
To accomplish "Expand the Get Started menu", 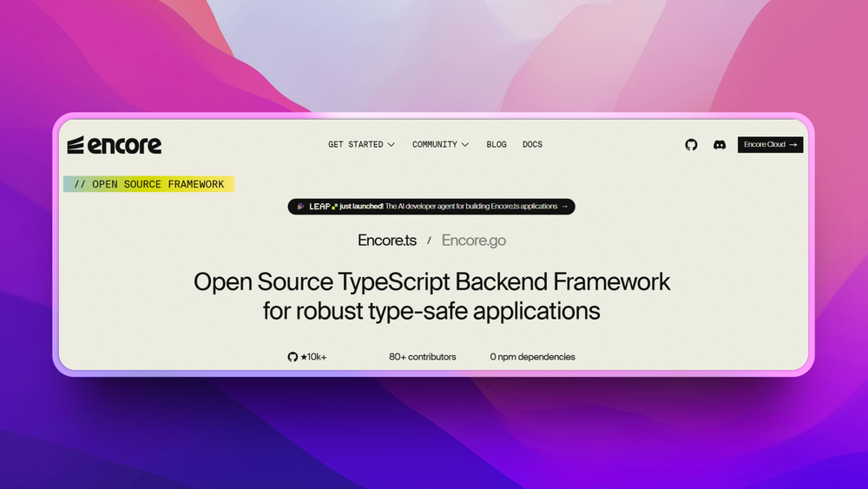I will [361, 144].
